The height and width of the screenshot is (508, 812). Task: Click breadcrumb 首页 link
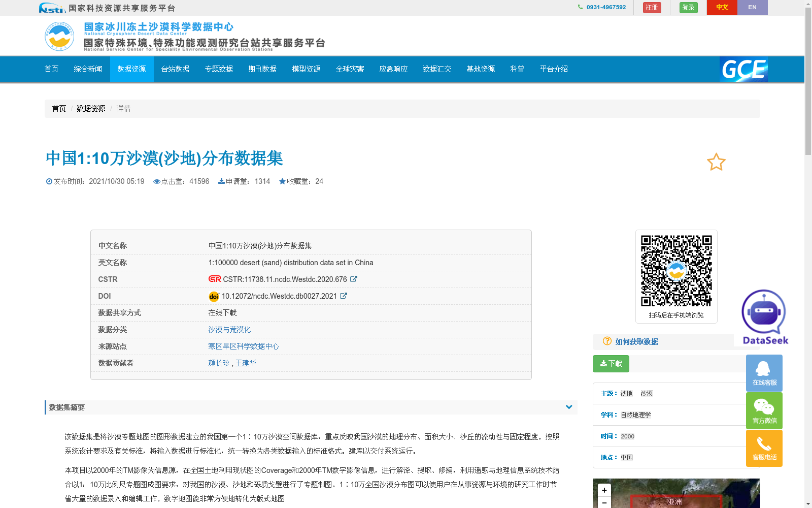59,109
